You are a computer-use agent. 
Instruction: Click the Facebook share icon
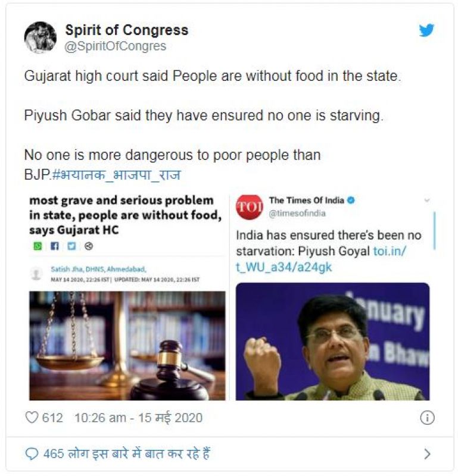(54, 246)
